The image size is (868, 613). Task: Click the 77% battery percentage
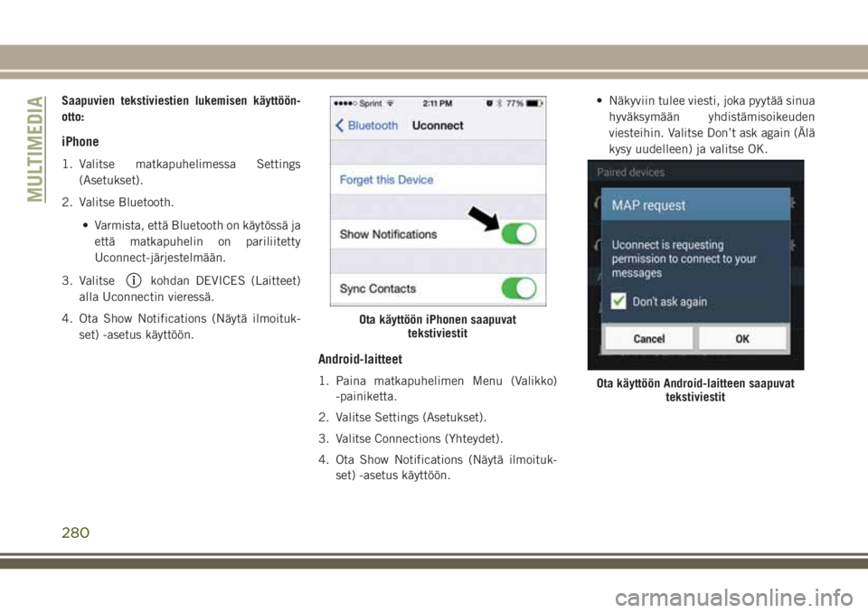[x=514, y=104]
